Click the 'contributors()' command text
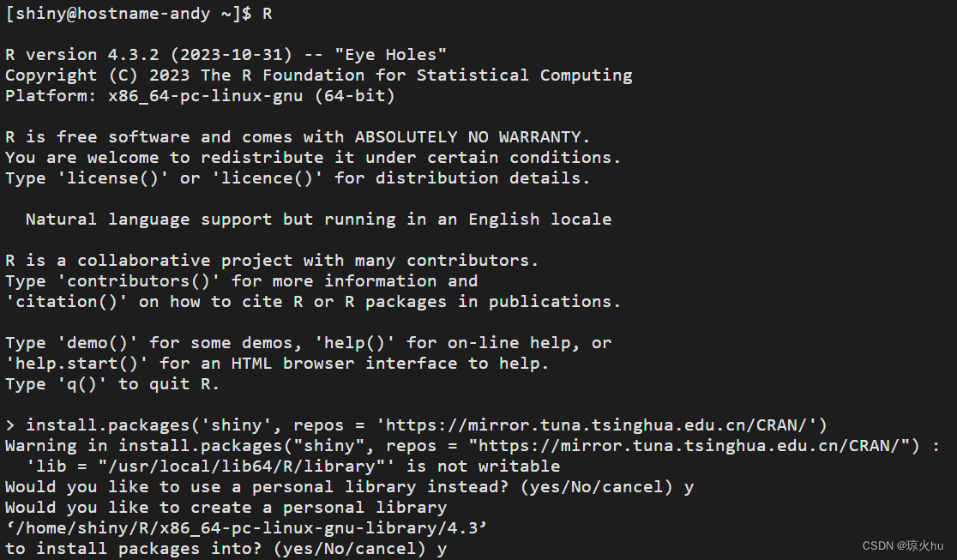The width and height of the screenshot is (957, 560). click(139, 281)
